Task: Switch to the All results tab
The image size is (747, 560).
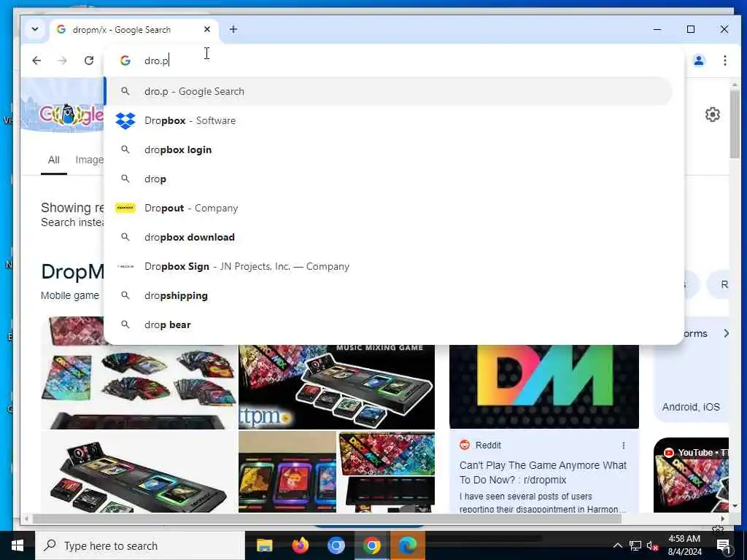Action: 54,160
